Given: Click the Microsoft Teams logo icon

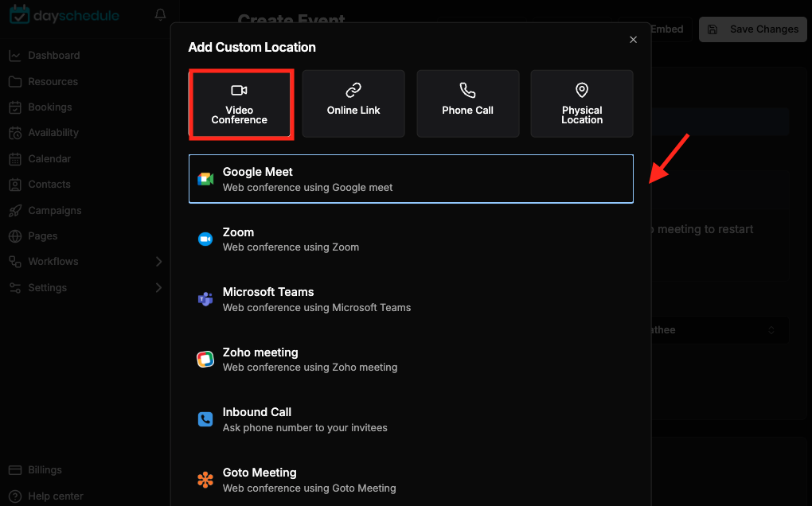Looking at the screenshot, I should point(205,299).
